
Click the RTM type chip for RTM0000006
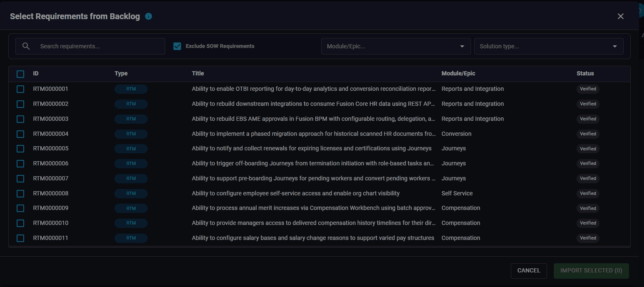point(131,164)
